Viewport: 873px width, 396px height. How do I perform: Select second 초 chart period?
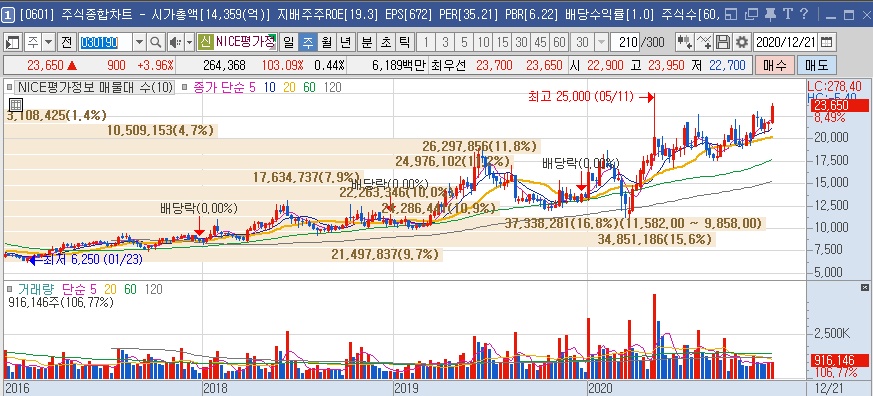(x=385, y=42)
